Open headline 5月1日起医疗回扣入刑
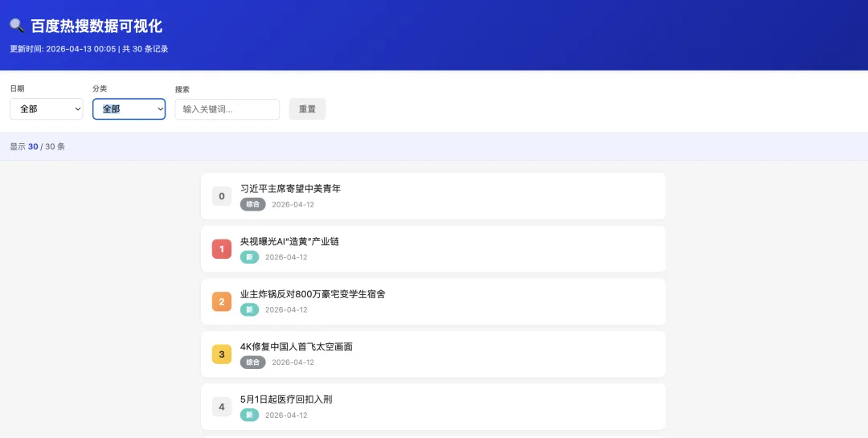868x438 pixels. 286,399
